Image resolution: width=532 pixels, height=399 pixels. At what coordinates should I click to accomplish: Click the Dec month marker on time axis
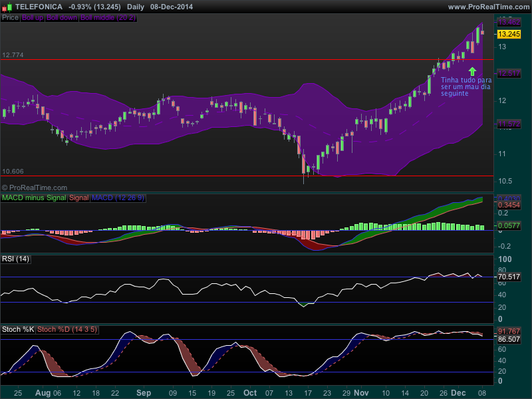(x=458, y=393)
